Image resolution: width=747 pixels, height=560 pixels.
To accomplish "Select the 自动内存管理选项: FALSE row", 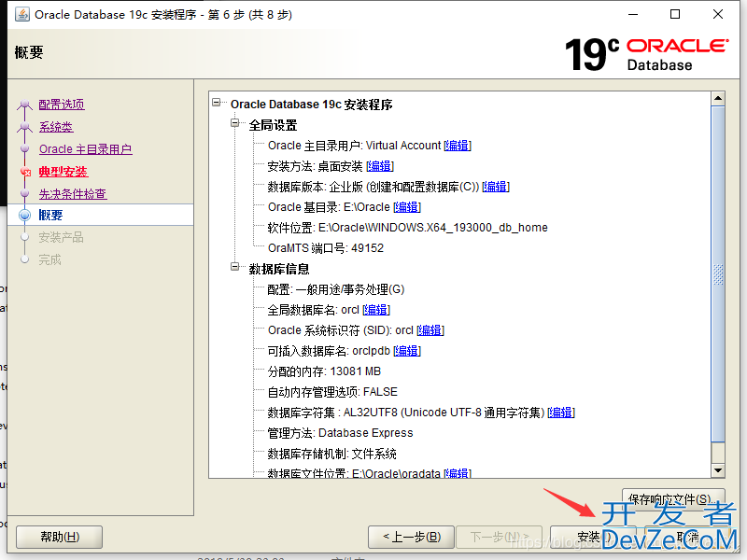I will pyautogui.click(x=332, y=392).
